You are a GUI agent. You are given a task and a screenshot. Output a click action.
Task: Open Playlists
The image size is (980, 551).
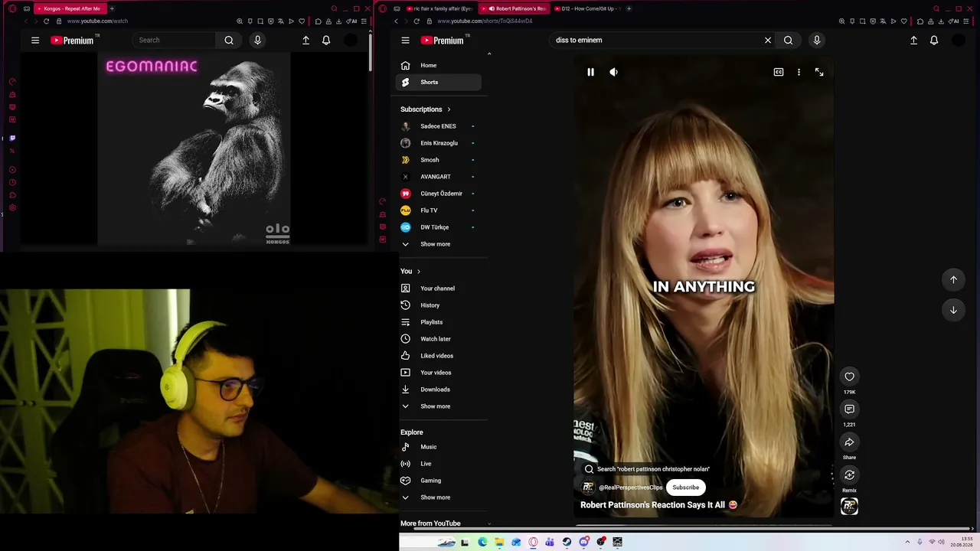click(439, 322)
